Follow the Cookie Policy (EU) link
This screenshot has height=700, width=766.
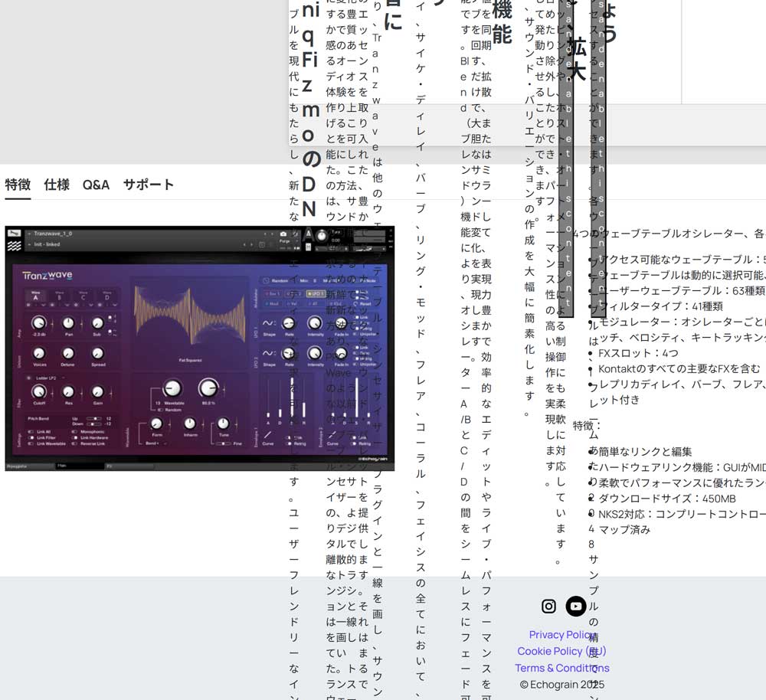tap(561, 651)
